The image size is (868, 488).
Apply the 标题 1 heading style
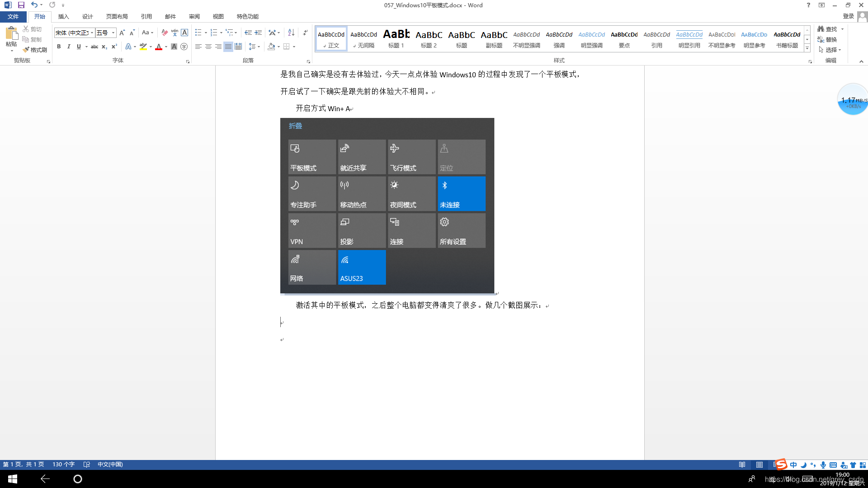(x=396, y=38)
